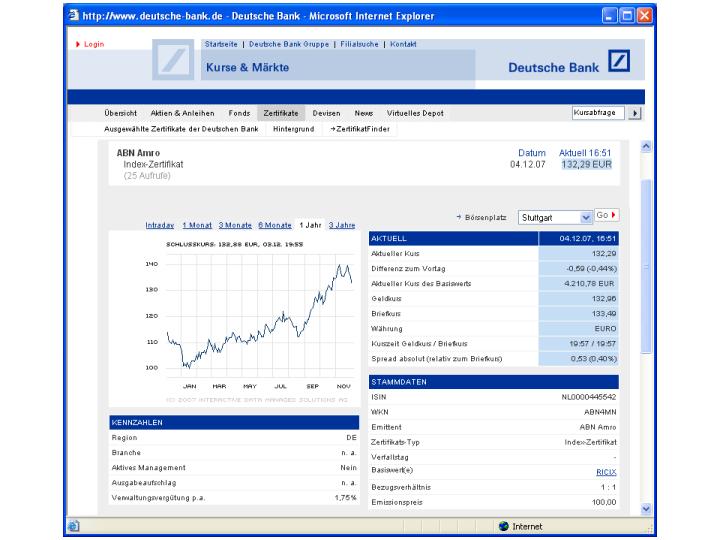Go to Virtuelles Depot
This screenshot has height=540, width=720.
(x=415, y=114)
